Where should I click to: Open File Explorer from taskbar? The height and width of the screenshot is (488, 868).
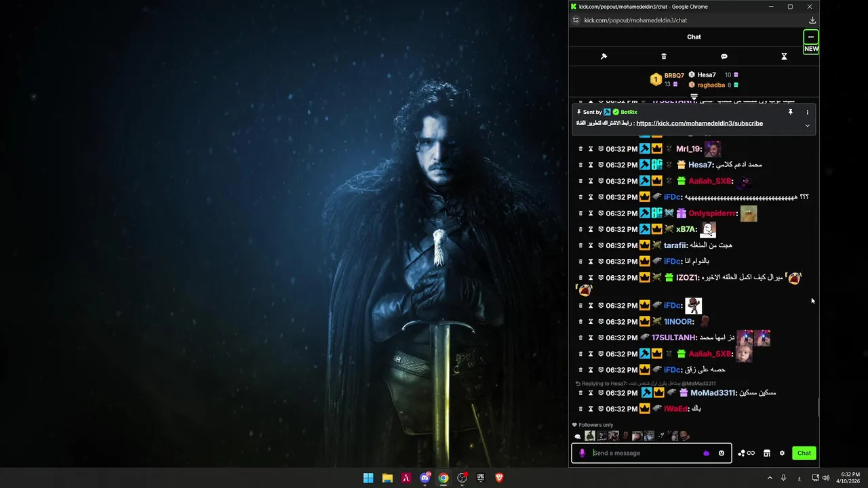[387, 478]
